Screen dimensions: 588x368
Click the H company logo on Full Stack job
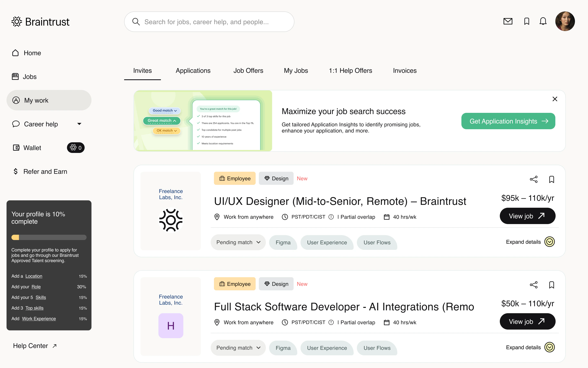coord(170,326)
